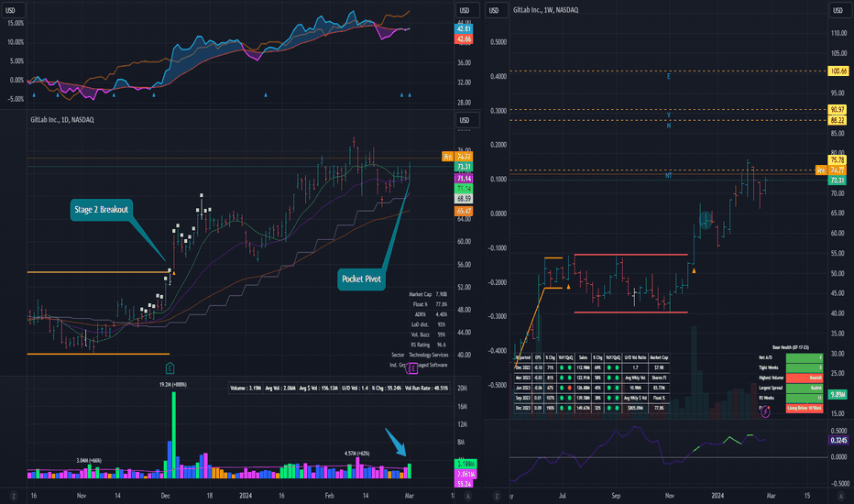This screenshot has height=504, width=854.
Task: Click the 19.2M (+888%) volume spike label
Action: [x=172, y=385]
